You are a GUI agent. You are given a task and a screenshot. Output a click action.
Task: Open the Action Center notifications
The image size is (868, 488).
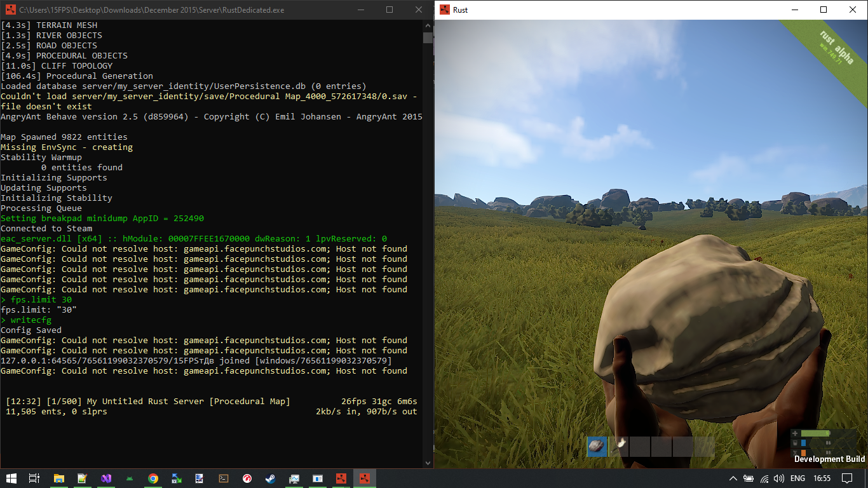(846, 478)
